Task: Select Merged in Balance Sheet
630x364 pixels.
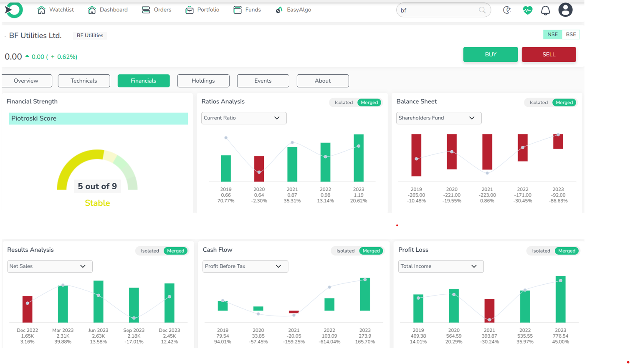Action: pos(564,103)
